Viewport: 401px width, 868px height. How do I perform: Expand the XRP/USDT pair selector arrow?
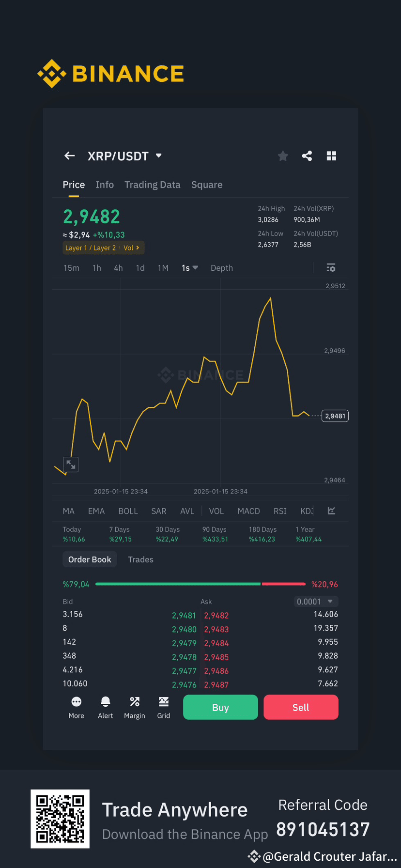[x=159, y=156]
